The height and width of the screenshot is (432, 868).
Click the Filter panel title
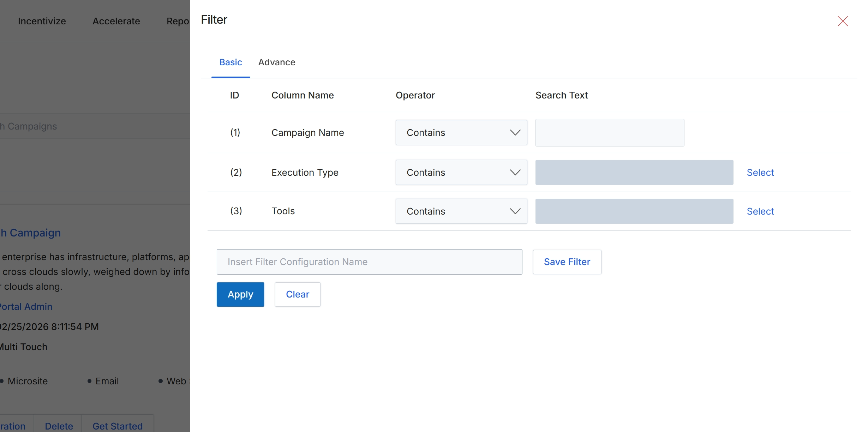pos(214,20)
